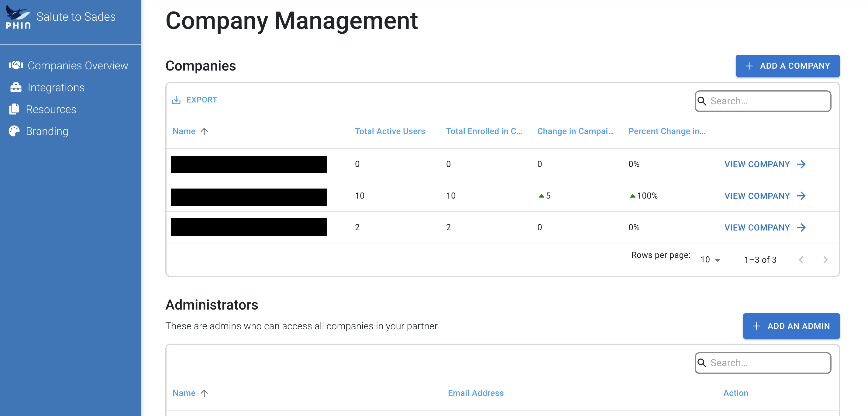868x416 pixels.
Task: Open the rows per page dropdown
Action: click(x=710, y=260)
